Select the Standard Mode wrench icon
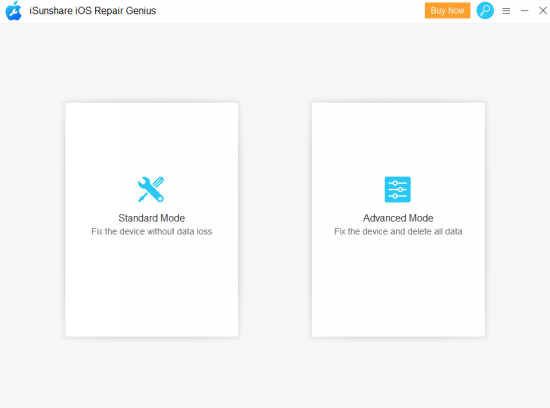Image resolution: width=550 pixels, height=408 pixels. [151, 189]
